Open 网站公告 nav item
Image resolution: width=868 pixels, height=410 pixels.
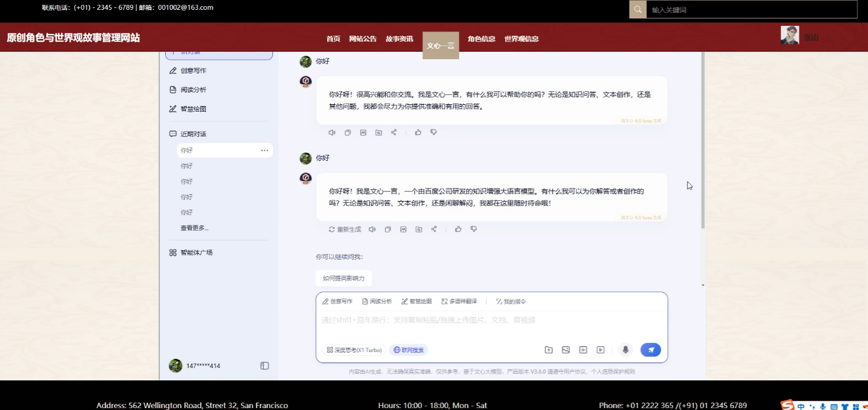(363, 39)
